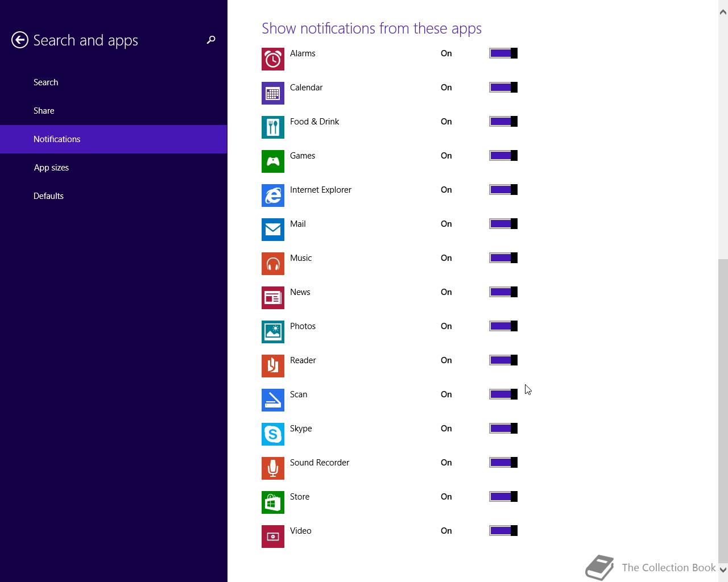728x582 pixels.
Task: Open the App sizes page
Action: tap(114, 168)
